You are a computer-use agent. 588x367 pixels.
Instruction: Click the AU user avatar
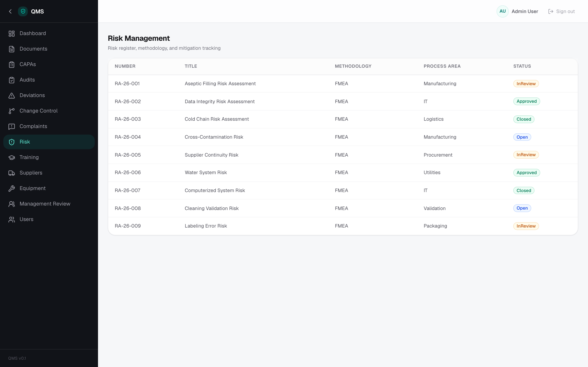tap(502, 11)
